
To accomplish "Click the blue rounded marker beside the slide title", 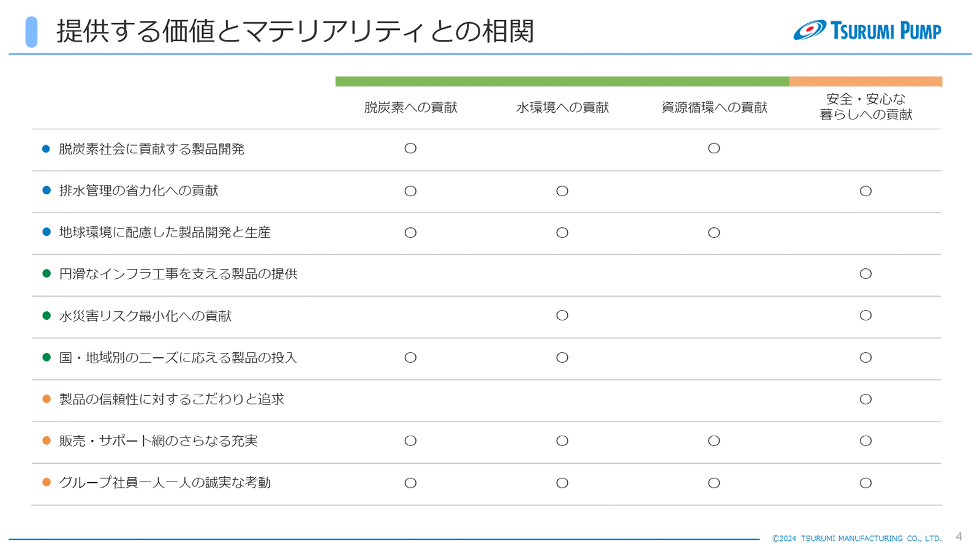I will [31, 32].
